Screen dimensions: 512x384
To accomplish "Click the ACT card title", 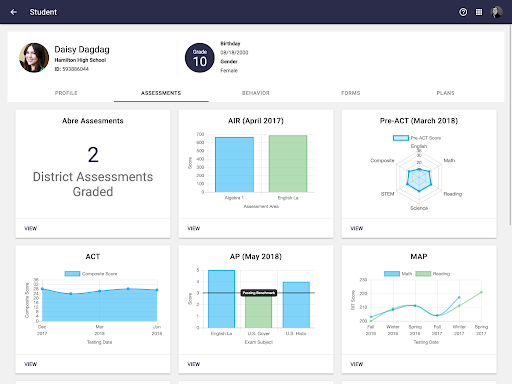I will (x=93, y=256).
